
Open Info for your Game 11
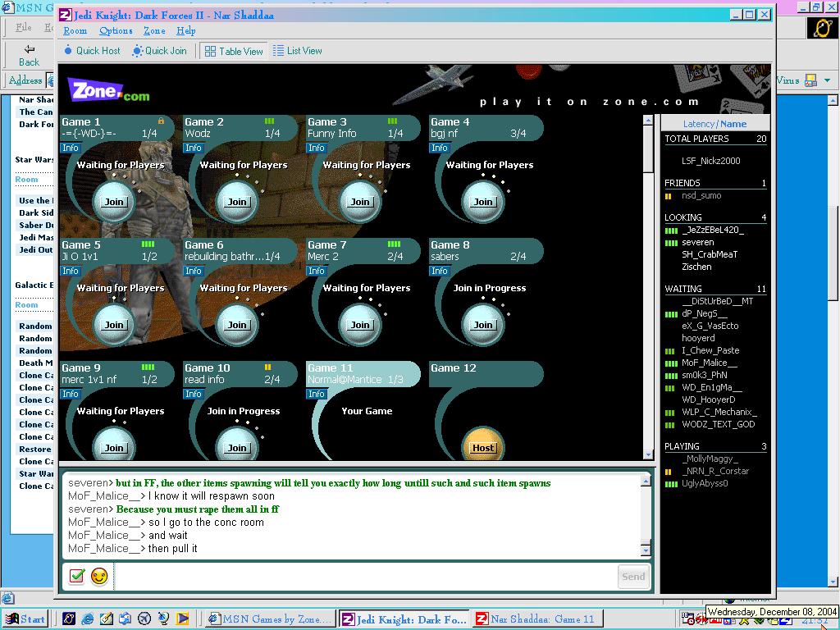pos(316,395)
